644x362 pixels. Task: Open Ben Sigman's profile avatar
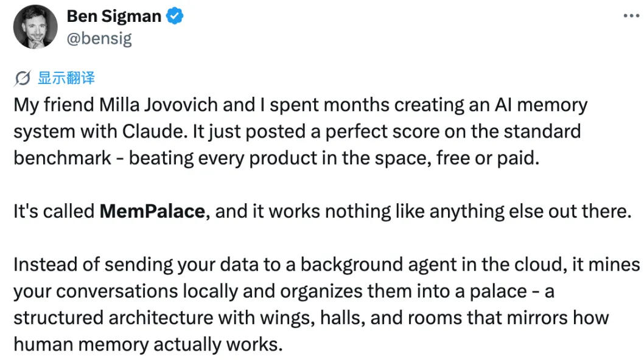(x=35, y=27)
